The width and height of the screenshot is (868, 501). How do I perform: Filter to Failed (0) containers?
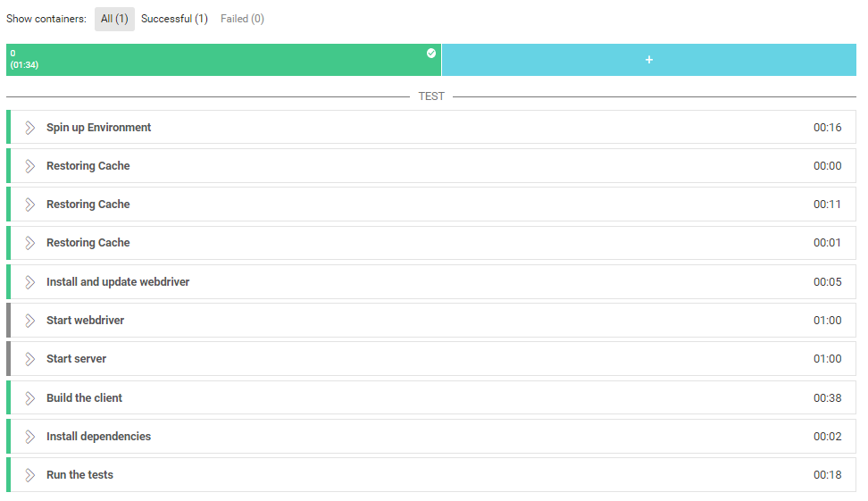click(x=242, y=19)
